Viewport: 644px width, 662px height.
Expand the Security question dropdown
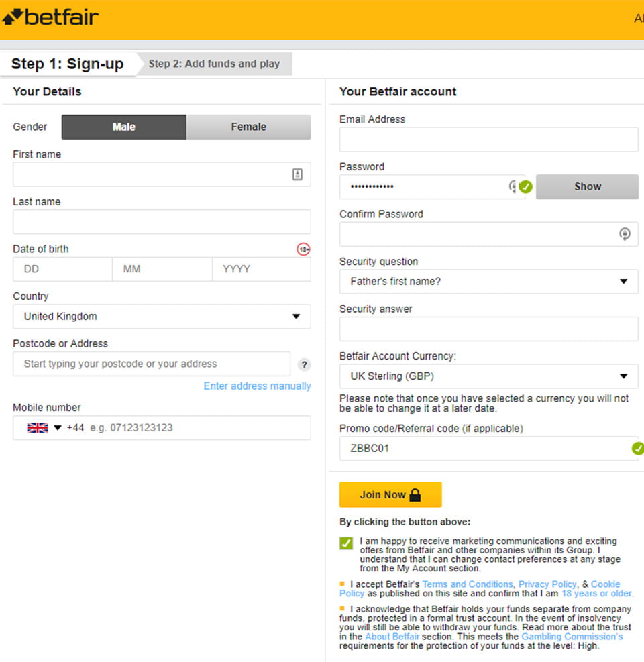pyautogui.click(x=488, y=282)
